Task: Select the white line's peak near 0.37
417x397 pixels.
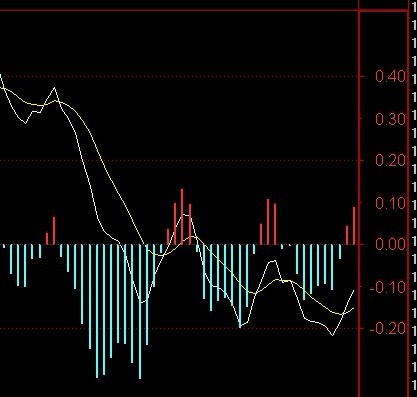Action: [x=55, y=88]
